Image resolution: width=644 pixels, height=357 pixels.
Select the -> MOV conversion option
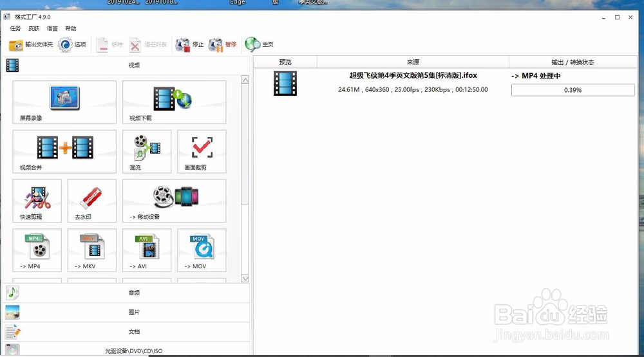[x=202, y=250]
